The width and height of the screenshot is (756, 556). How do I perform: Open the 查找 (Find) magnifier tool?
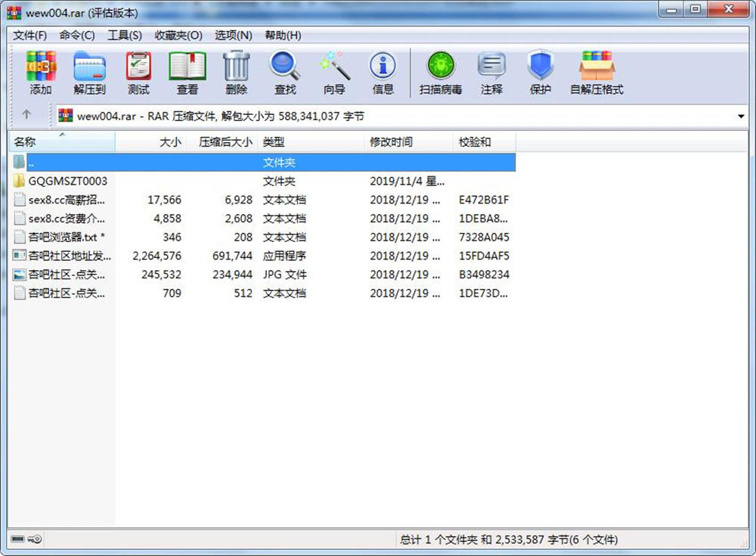285,66
